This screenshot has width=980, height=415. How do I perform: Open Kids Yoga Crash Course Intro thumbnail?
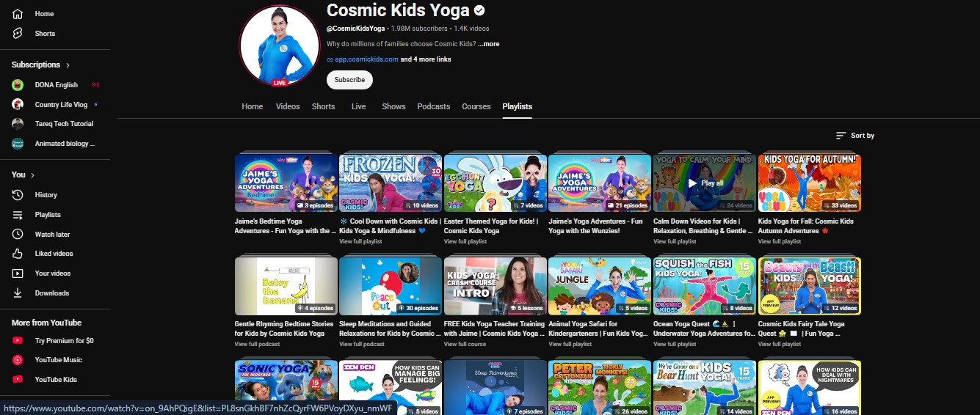coord(496,286)
